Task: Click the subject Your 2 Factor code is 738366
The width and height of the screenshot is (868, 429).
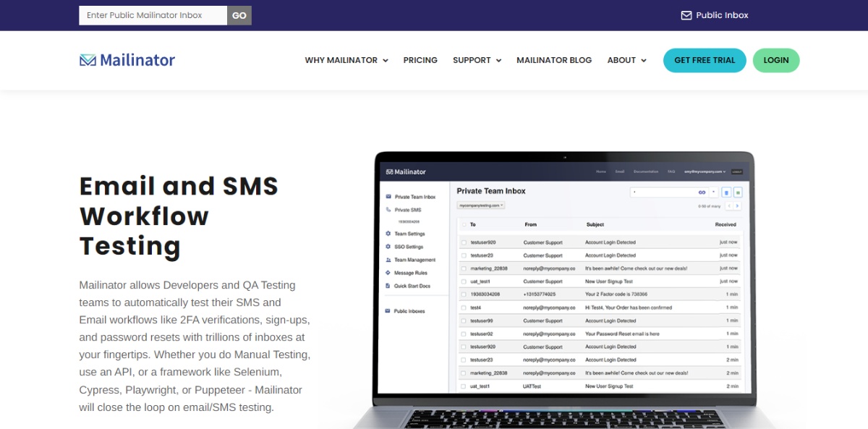Action: pyautogui.click(x=616, y=294)
